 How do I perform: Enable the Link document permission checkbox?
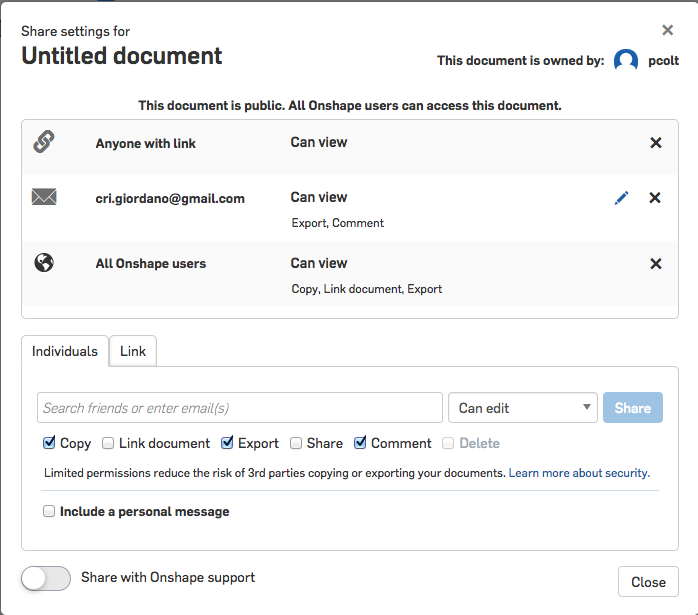[108, 443]
